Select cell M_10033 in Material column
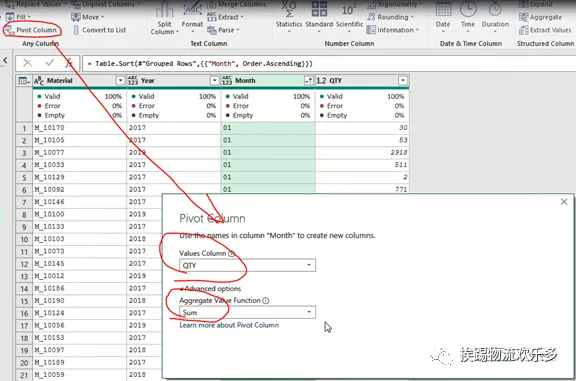This screenshot has width=576, height=381. click(x=79, y=165)
